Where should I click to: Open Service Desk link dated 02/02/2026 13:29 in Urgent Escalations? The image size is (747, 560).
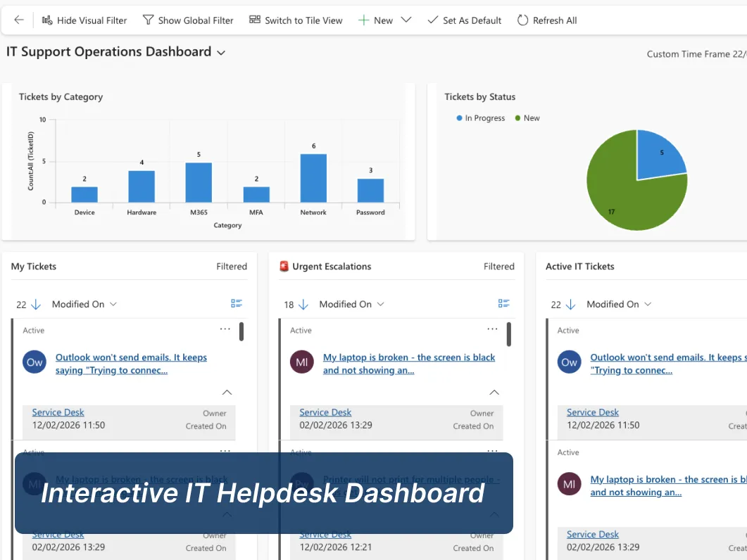pyautogui.click(x=325, y=412)
